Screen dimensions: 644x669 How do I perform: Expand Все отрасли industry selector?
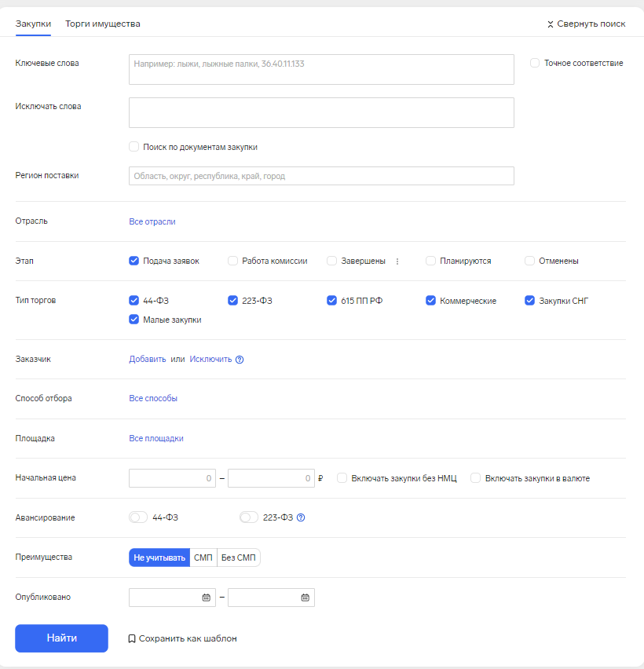click(152, 222)
